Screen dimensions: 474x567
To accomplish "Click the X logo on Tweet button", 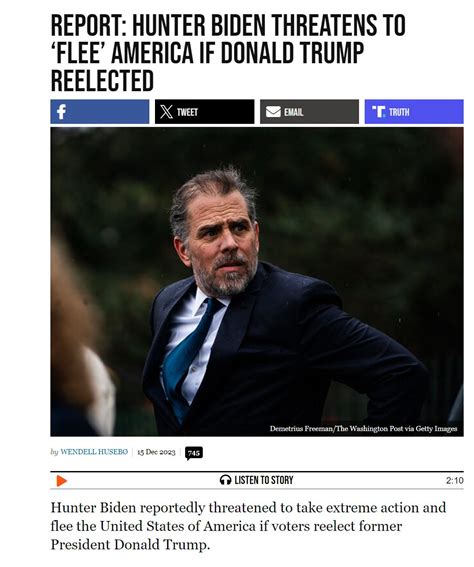I will (x=166, y=112).
